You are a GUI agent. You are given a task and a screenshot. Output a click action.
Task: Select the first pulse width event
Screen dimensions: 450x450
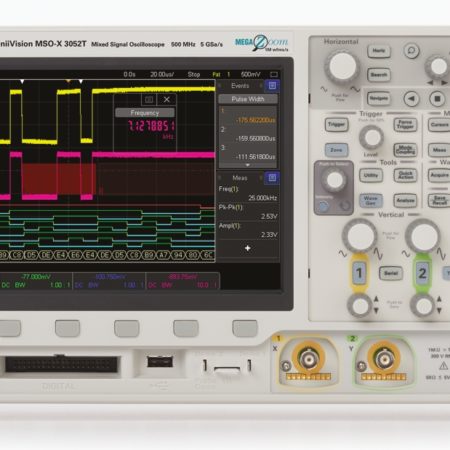[248, 115]
